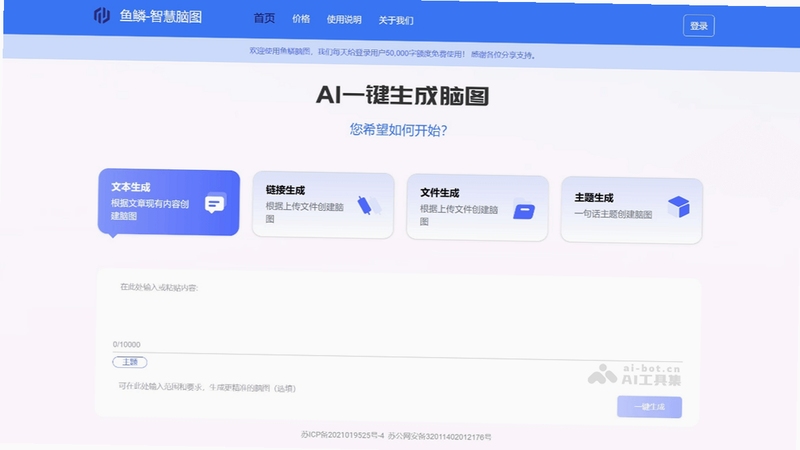Open the 价格 navigation item
The image size is (800, 450).
301,19
